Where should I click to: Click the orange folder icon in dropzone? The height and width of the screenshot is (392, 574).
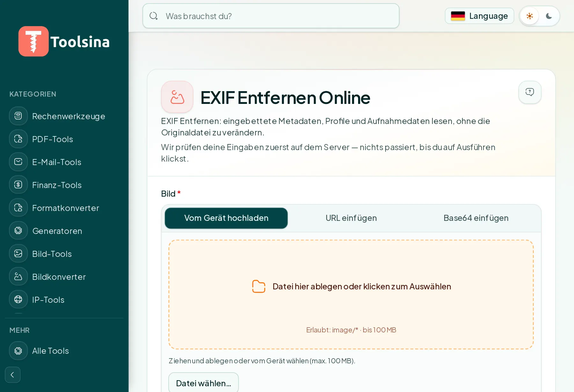tap(259, 286)
